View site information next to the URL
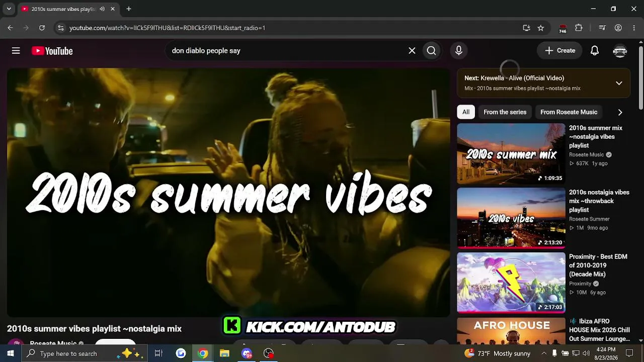 click(60, 28)
